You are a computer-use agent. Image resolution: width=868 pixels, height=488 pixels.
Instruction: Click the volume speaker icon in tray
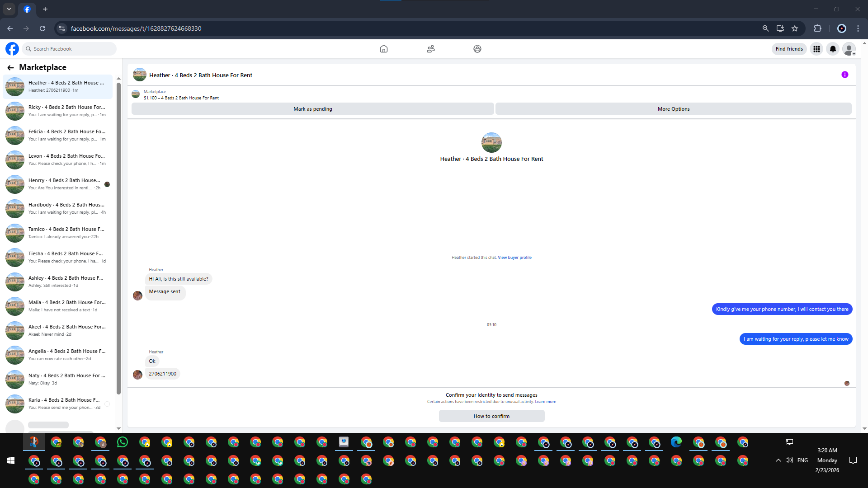coord(789,460)
